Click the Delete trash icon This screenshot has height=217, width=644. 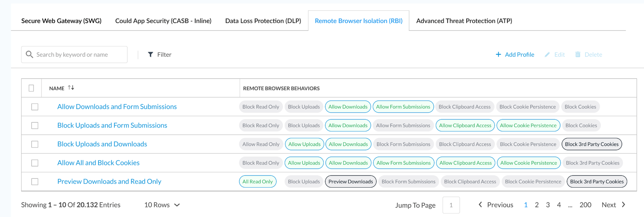(x=578, y=55)
